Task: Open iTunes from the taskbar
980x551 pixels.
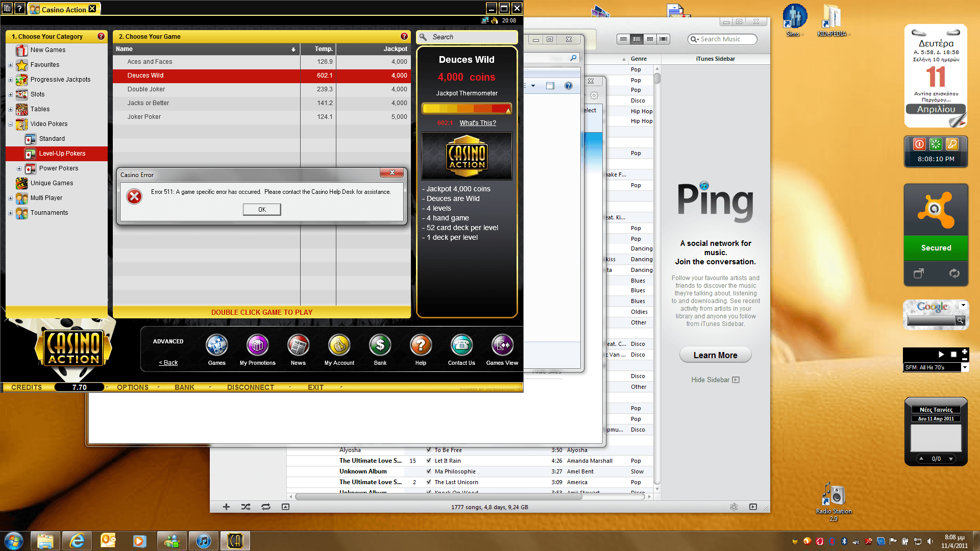Action: [204, 541]
